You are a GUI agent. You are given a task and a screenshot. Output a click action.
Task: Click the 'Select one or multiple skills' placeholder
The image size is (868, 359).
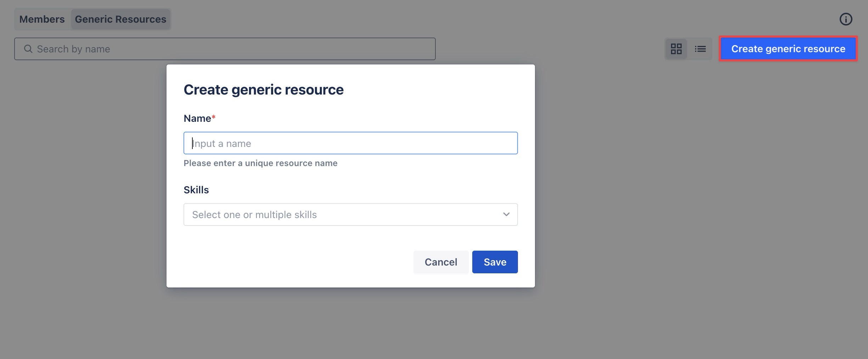pos(254,215)
